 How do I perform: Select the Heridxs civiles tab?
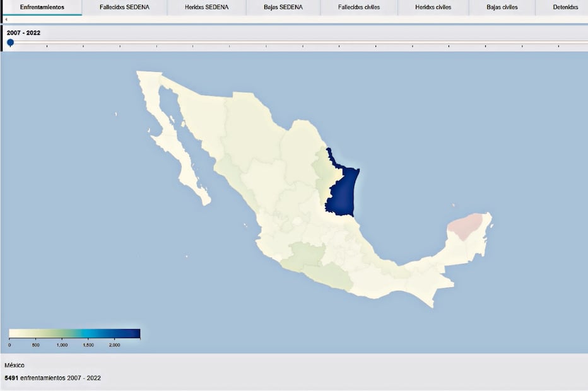pyautogui.click(x=433, y=7)
